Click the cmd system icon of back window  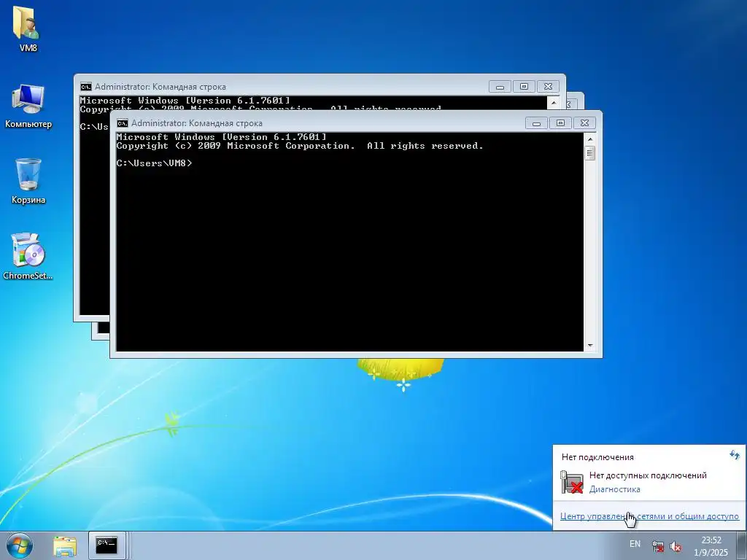click(86, 87)
